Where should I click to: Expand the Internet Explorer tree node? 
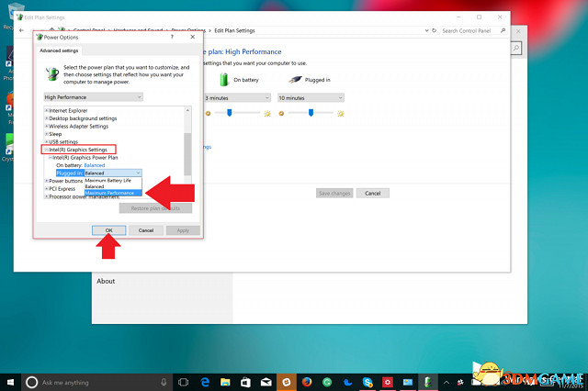(x=46, y=110)
